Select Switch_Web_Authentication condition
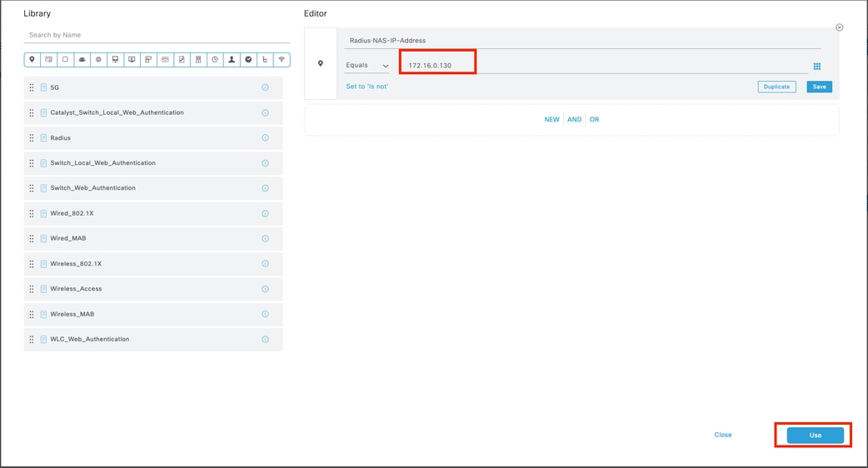Image resolution: width=868 pixels, height=468 pixels. (x=152, y=188)
